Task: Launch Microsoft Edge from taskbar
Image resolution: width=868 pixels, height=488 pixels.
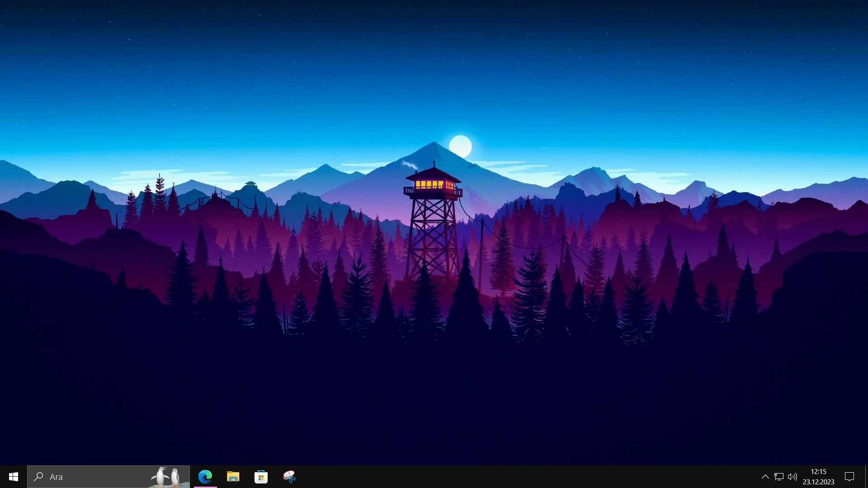Action: (x=205, y=477)
